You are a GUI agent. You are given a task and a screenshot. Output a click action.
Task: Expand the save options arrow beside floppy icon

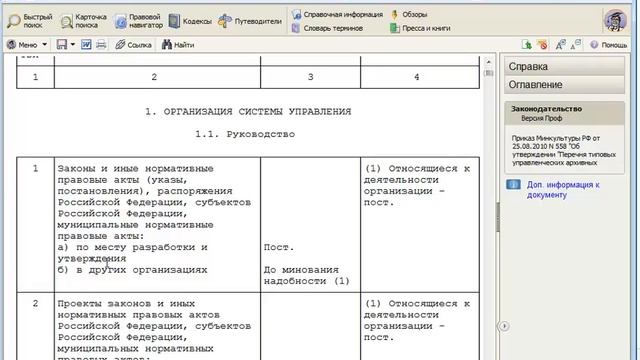pyautogui.click(x=73, y=44)
